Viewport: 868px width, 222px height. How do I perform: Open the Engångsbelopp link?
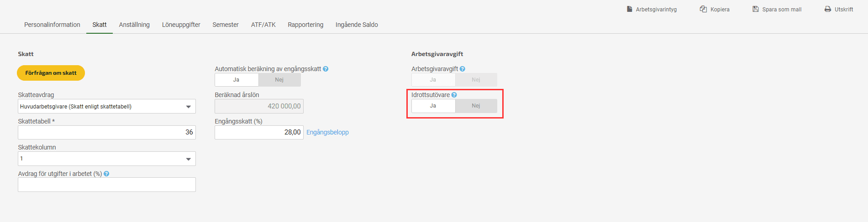[x=327, y=132]
